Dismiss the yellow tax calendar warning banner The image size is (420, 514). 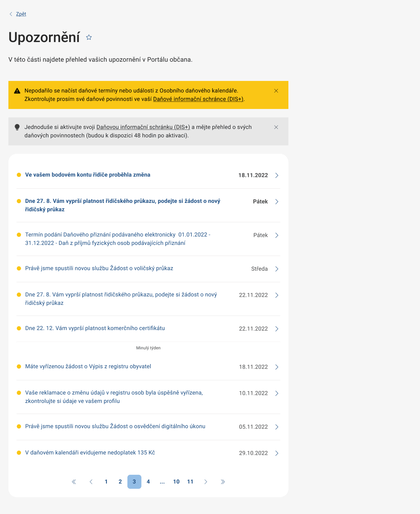coord(276,91)
